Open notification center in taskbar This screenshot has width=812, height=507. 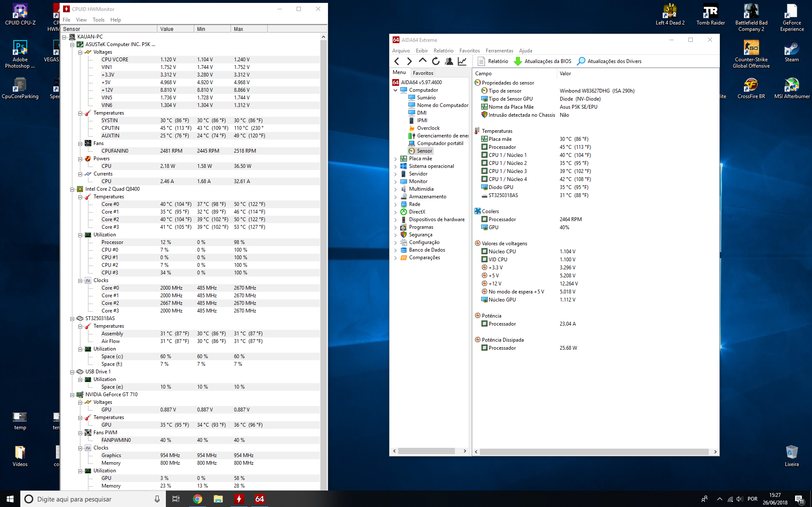[799, 499]
